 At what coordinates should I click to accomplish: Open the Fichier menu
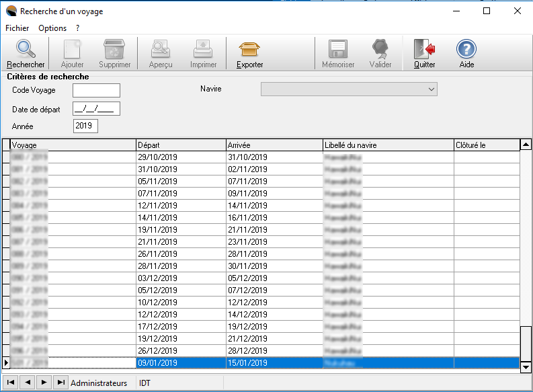pos(17,28)
